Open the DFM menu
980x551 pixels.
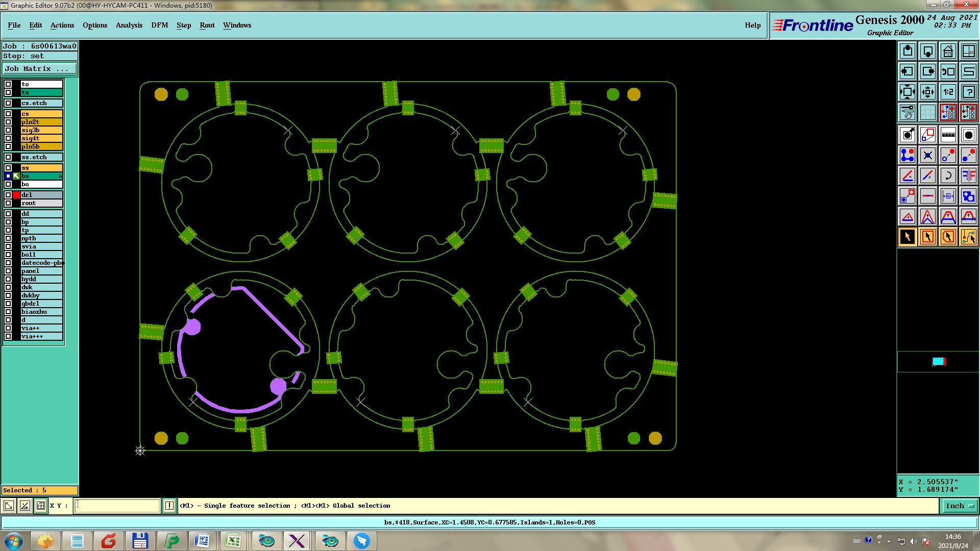(x=159, y=25)
